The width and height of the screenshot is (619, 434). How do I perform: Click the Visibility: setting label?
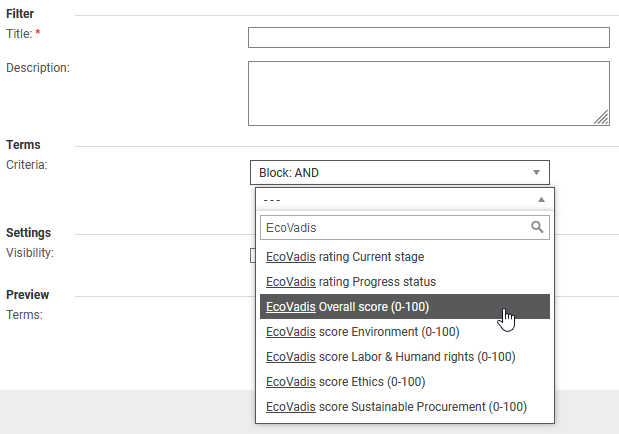[30, 252]
